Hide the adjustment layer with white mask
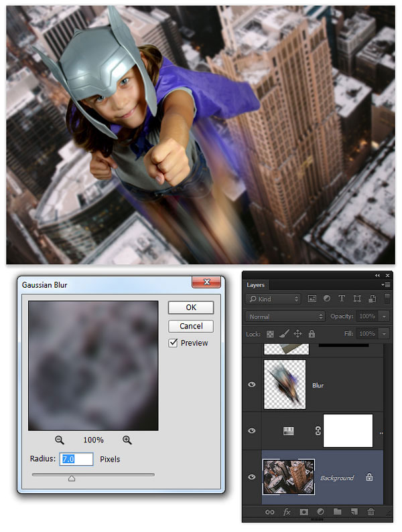402x532 pixels. (251, 430)
